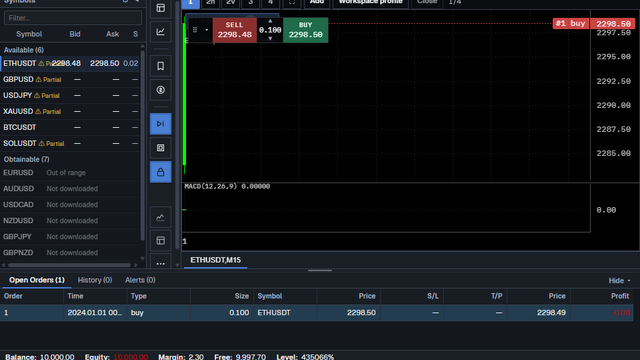Click the fullscreen expand icon in top bar

(291, 2)
